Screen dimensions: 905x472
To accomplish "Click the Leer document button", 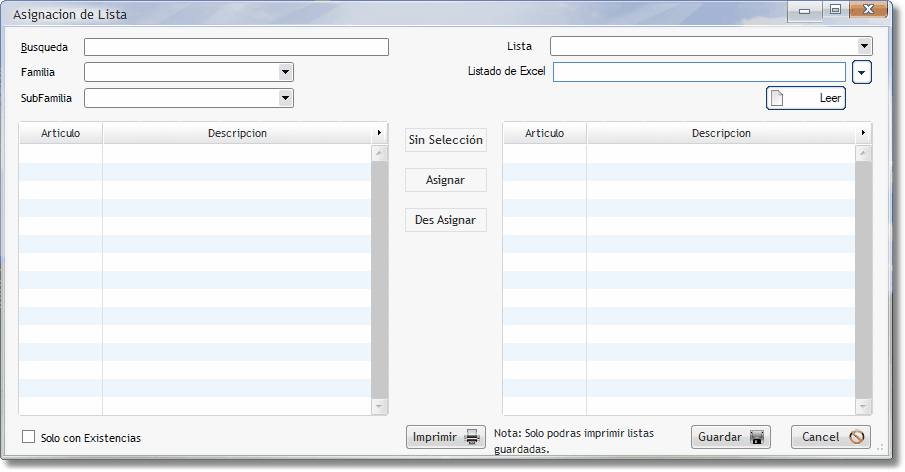I will pyautogui.click(x=806, y=98).
